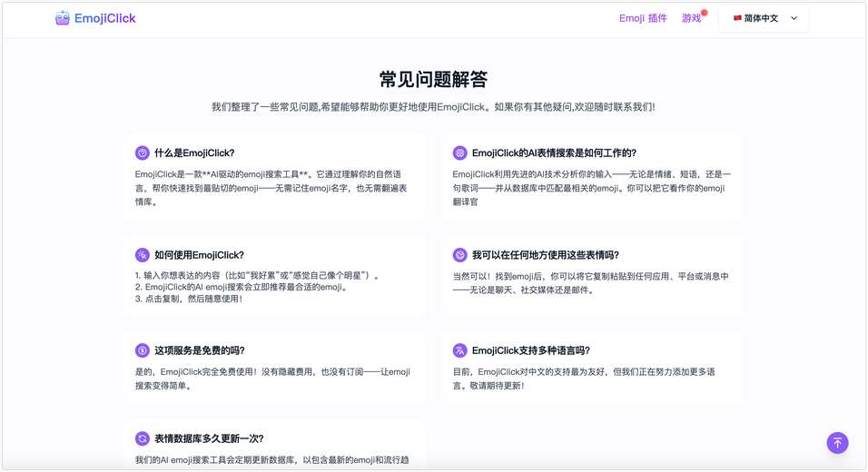Select the heading EmojiClick支持多种语言吗?

[x=531, y=350]
